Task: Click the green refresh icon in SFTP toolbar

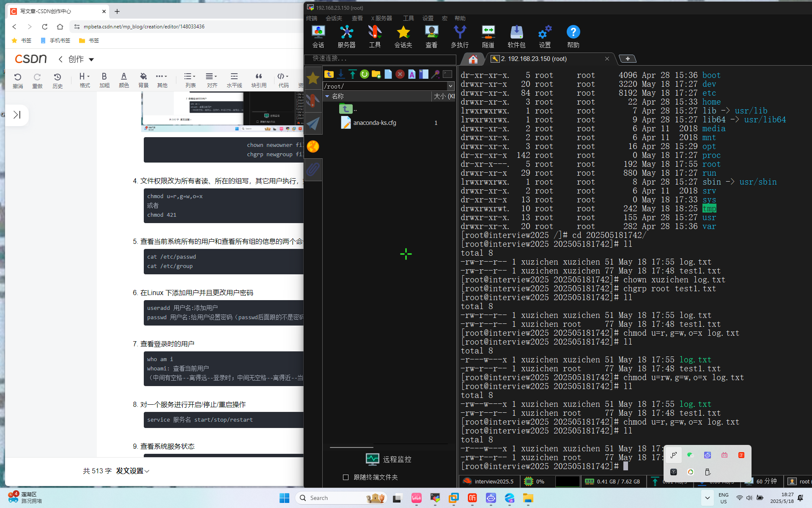Action: click(364, 75)
